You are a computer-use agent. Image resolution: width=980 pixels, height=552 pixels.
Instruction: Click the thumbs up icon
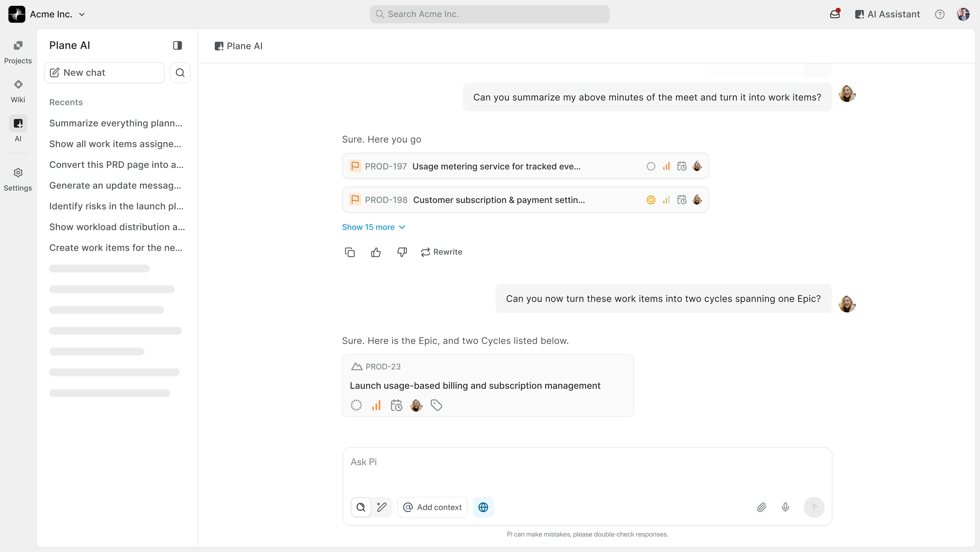[x=375, y=252]
